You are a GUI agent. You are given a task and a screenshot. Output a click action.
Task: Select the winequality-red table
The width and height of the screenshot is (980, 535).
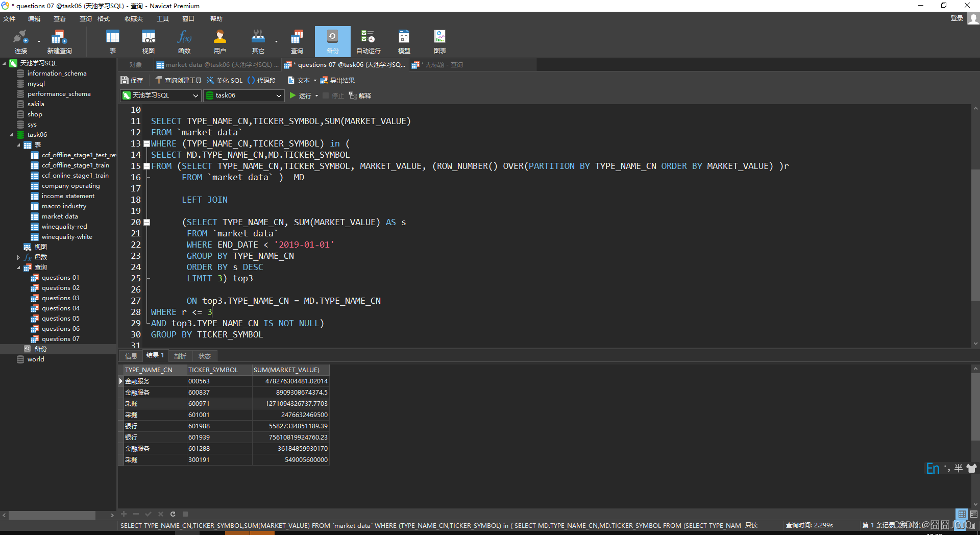pos(64,227)
